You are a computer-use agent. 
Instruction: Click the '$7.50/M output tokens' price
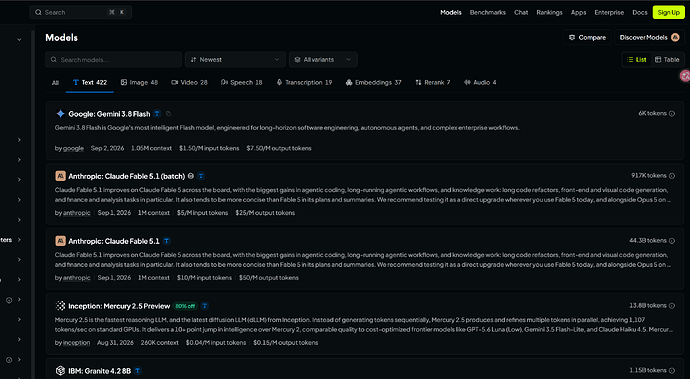279,148
